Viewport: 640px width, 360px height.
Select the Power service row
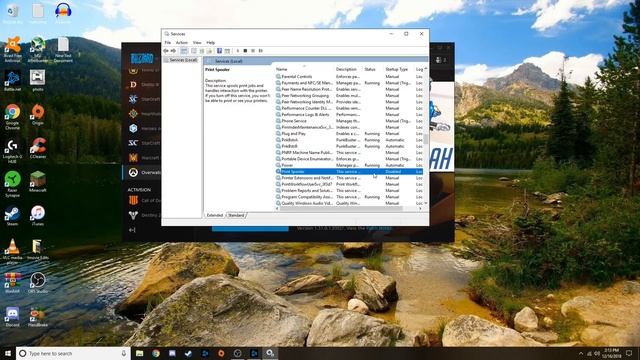pos(349,165)
